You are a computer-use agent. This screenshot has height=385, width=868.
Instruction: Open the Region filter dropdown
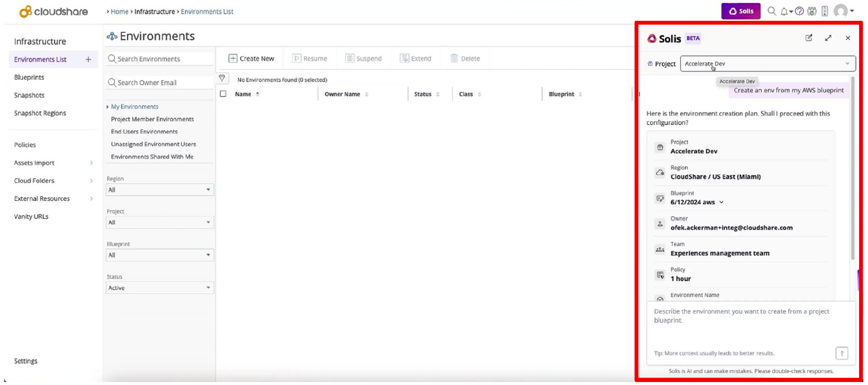tap(160, 190)
